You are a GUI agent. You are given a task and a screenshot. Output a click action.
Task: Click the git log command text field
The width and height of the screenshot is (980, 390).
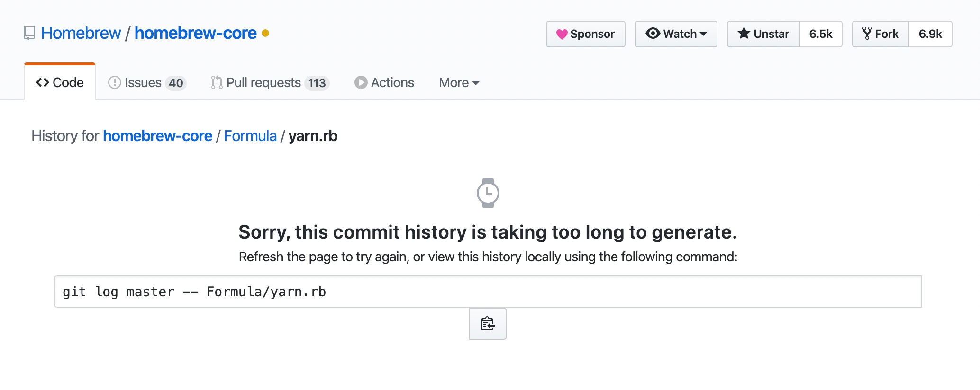pyautogui.click(x=488, y=292)
